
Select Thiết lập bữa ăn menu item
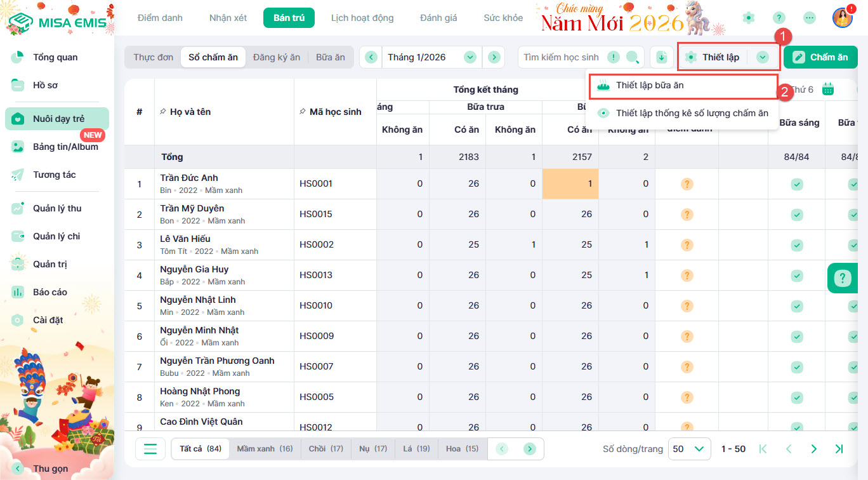coord(650,85)
